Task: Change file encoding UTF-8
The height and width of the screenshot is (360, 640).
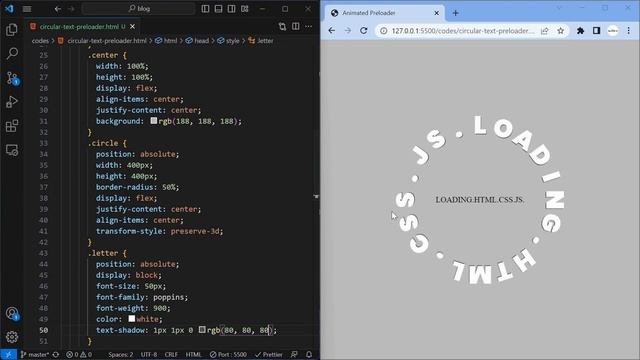Action: pos(149,354)
